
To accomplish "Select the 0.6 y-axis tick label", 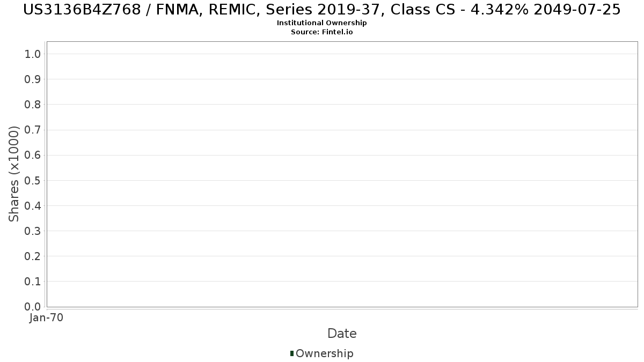I will coord(33,155).
